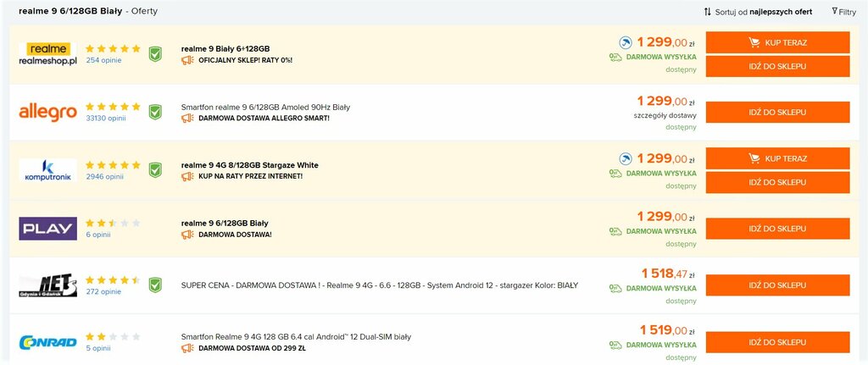Click IDŹ DO SKLEPU for allegro

[778, 113]
